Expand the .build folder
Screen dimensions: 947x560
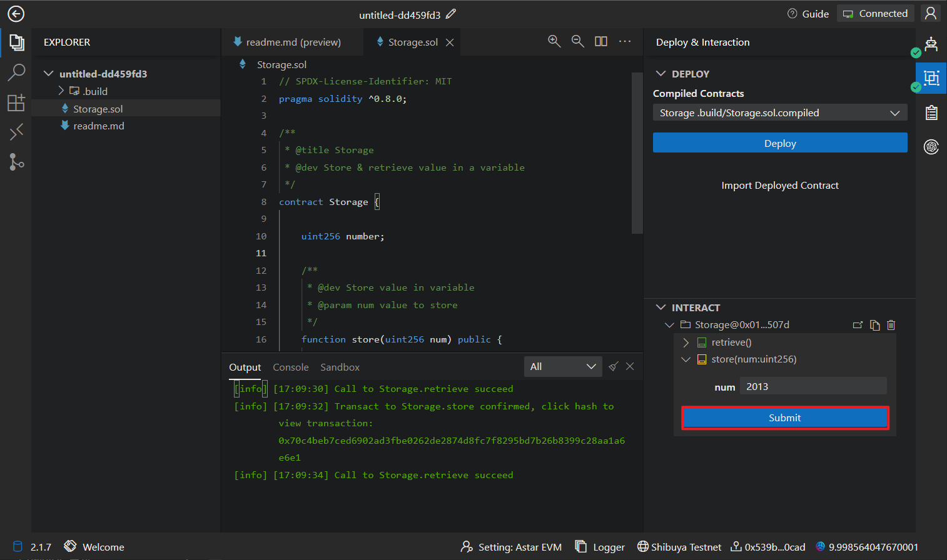pos(61,91)
